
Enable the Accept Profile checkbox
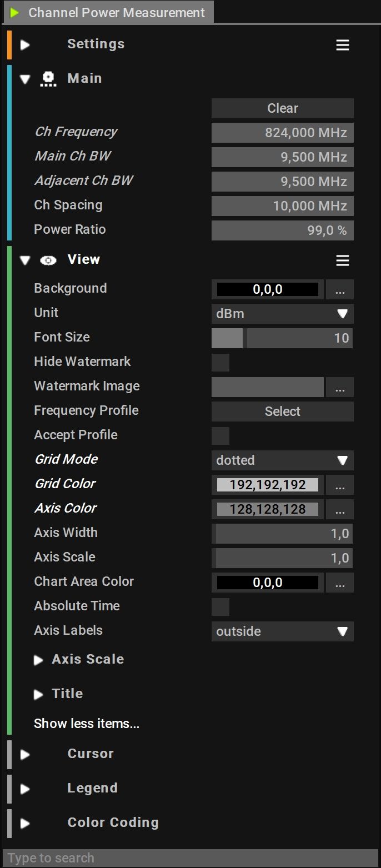tap(220, 436)
